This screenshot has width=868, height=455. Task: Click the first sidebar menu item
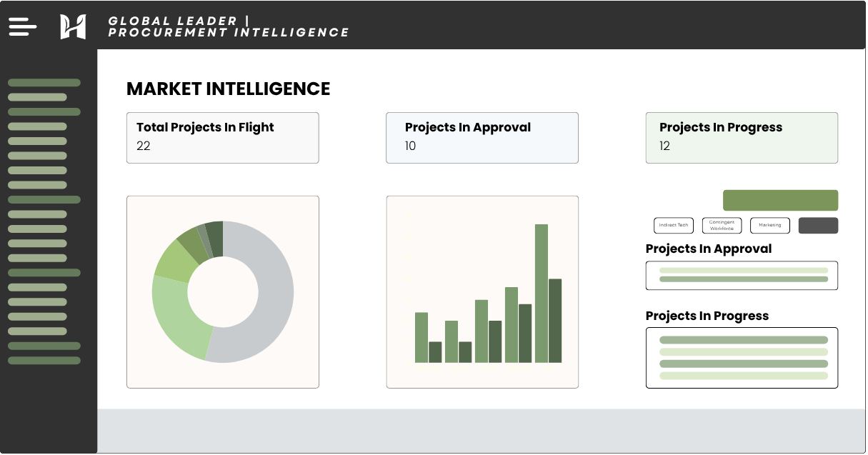(x=44, y=83)
